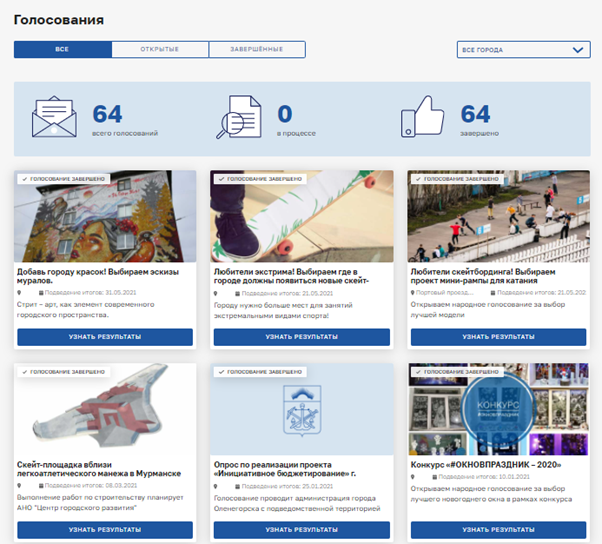The width and height of the screenshot is (602, 544).
Task: Open the ВСЕ ГОРОДА dropdown
Action: 523,50
